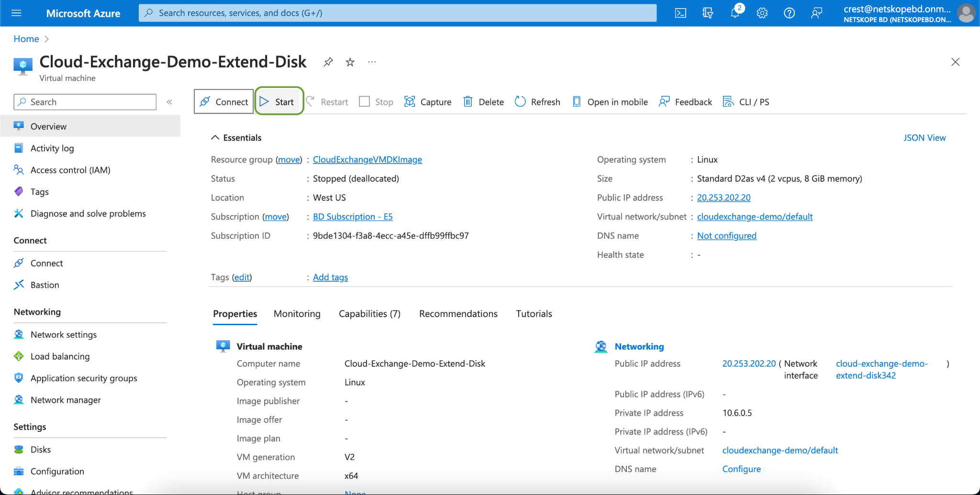Click Open in mobile
Screen dimensions: 980x495
(610, 102)
